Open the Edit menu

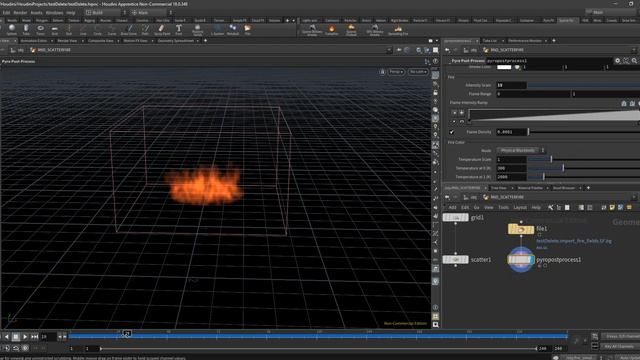coord(7,13)
